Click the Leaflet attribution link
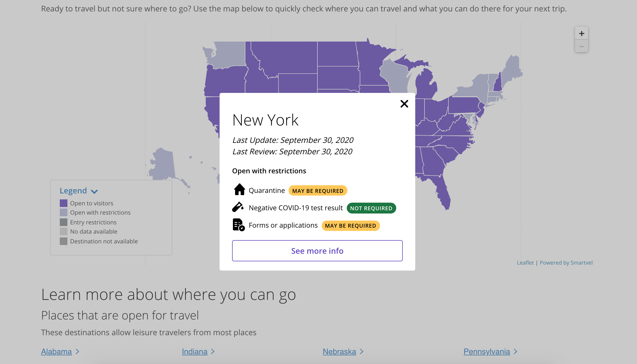 coord(525,263)
